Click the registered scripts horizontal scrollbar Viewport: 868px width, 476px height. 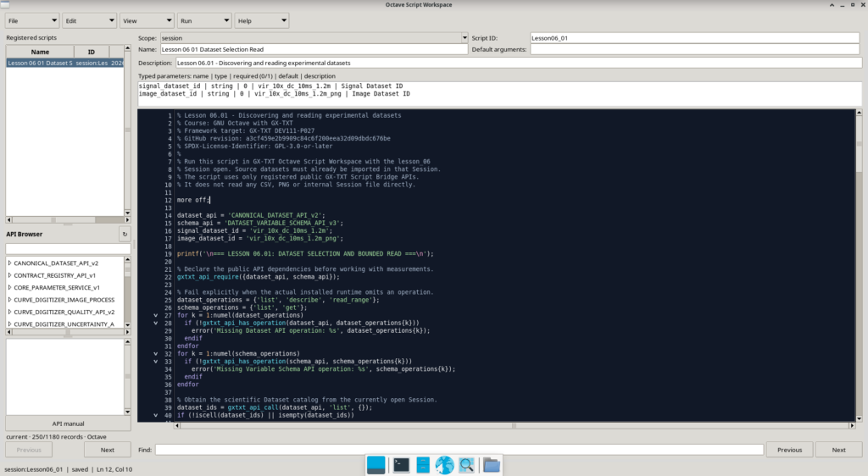[x=68, y=220]
